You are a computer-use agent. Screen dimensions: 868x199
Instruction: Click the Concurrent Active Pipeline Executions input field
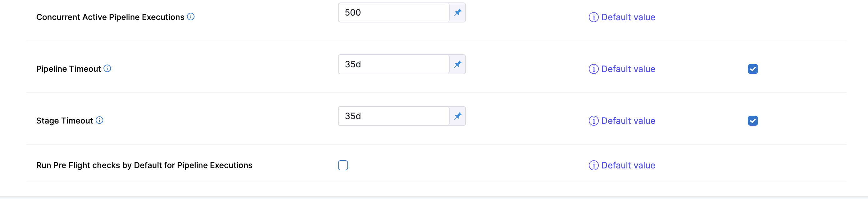(393, 13)
